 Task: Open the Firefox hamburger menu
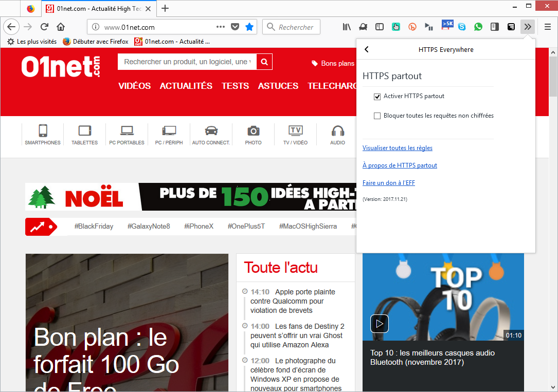tap(548, 27)
